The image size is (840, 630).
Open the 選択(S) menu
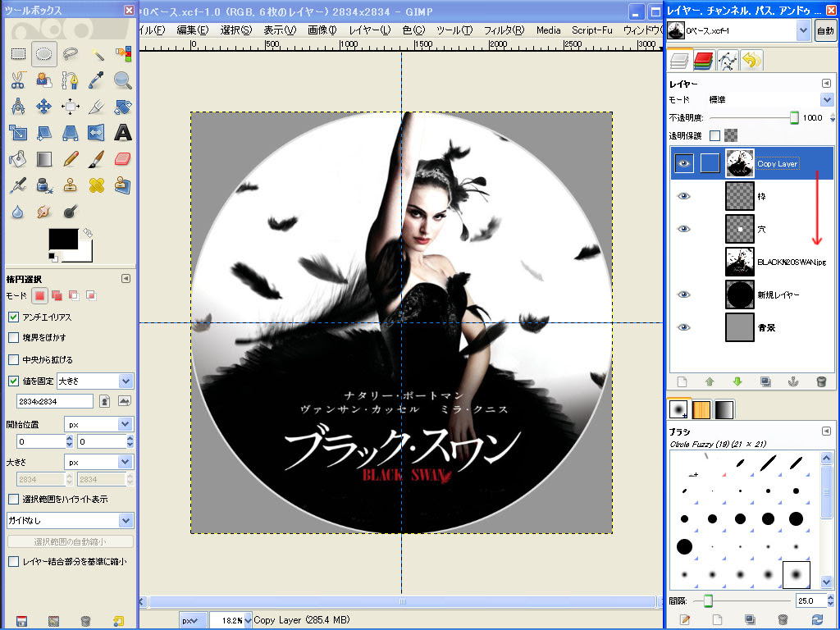coord(235,30)
